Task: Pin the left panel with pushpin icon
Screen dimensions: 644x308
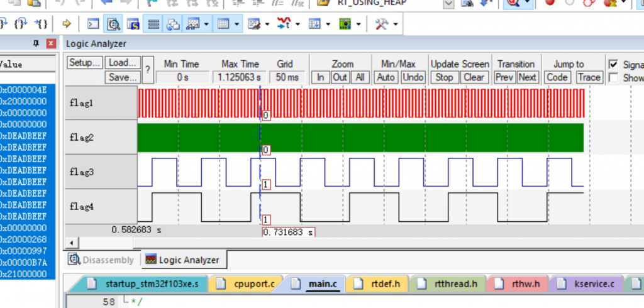Action: (36, 43)
